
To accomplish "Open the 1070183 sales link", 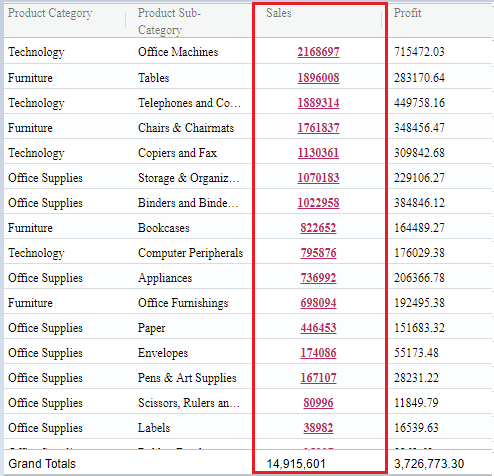I will [318, 178].
